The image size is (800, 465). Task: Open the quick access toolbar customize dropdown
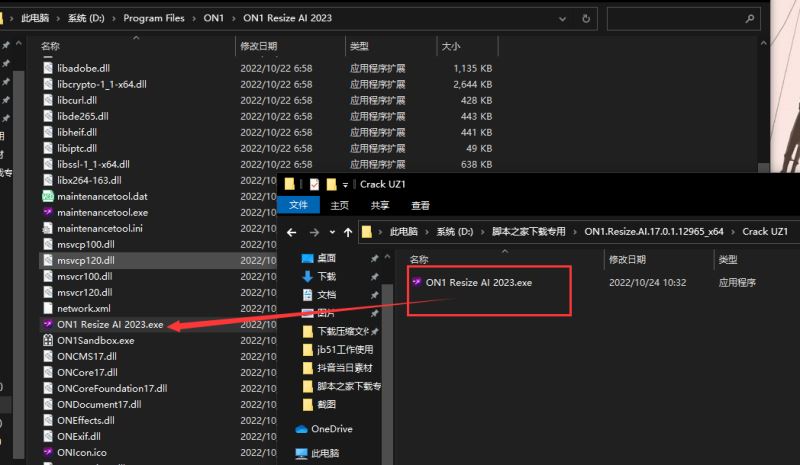tap(345, 185)
